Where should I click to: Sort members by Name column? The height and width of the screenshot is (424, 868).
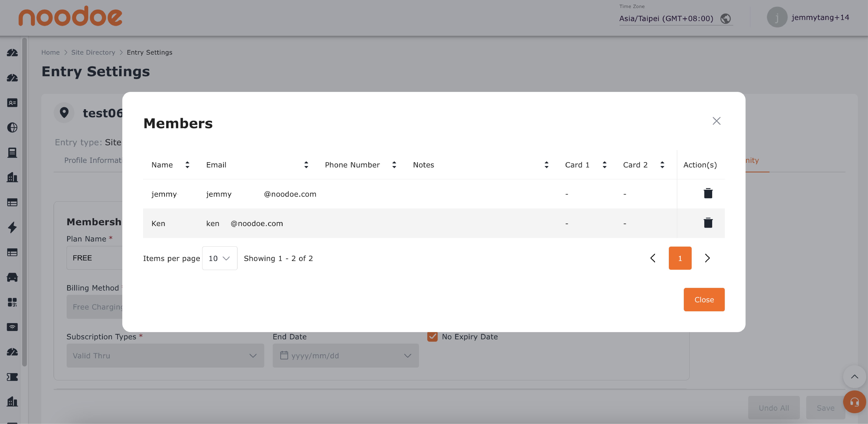click(187, 165)
